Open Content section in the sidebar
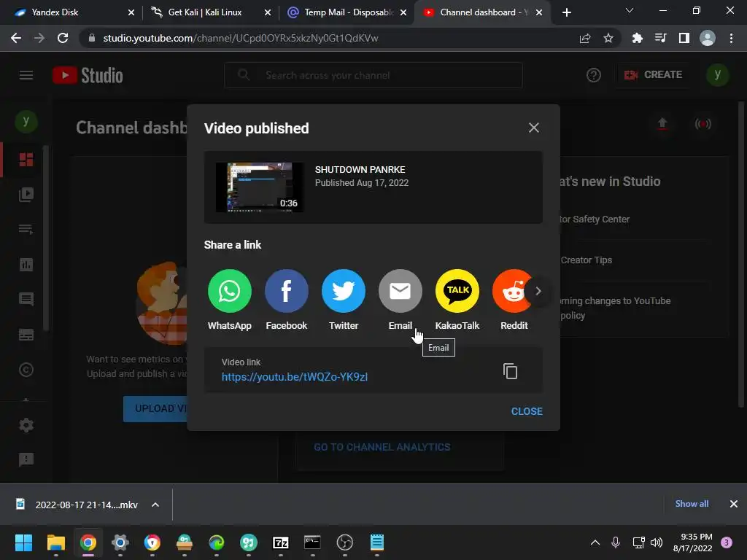 (x=26, y=194)
